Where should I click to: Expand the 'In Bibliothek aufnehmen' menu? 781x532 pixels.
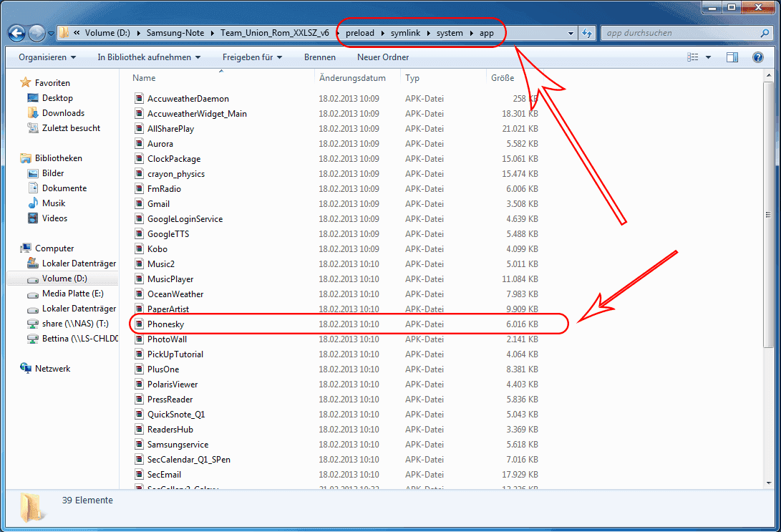click(x=149, y=57)
